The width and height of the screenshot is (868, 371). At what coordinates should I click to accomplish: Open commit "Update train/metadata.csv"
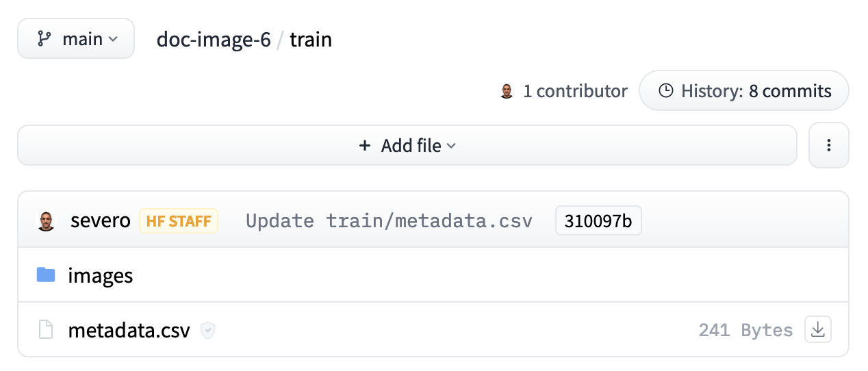click(x=389, y=221)
